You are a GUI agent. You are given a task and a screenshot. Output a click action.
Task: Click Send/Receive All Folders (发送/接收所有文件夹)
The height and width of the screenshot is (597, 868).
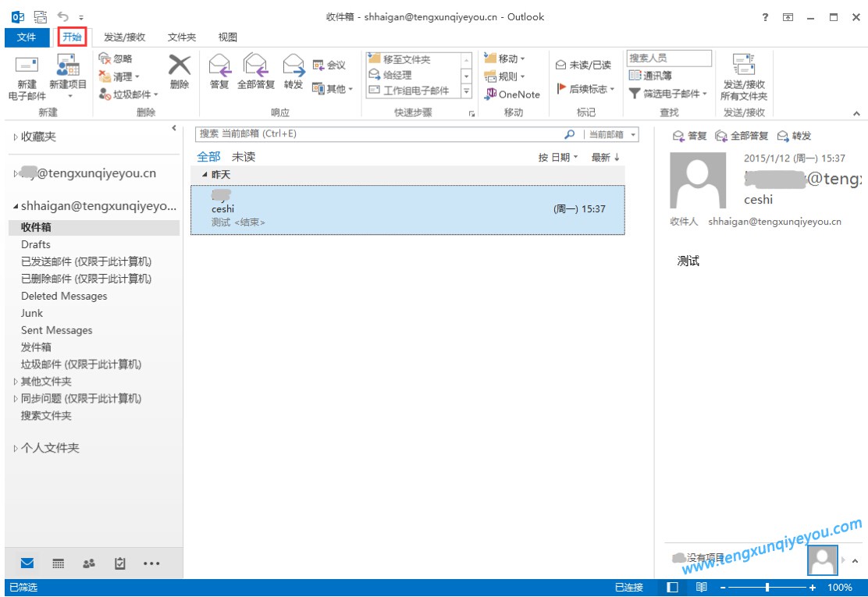tap(743, 77)
